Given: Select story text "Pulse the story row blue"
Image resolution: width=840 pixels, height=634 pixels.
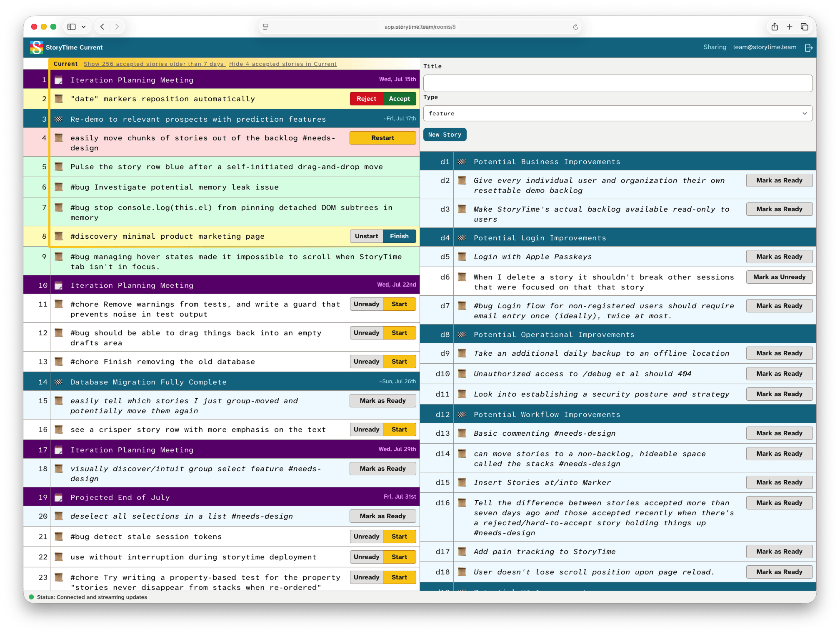Looking at the screenshot, I should coord(127,167).
